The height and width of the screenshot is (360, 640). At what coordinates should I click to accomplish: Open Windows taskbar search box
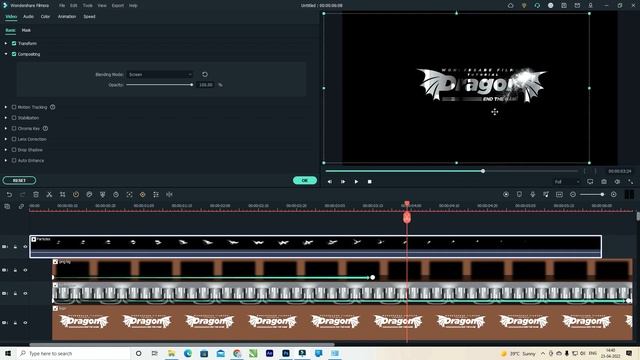(73, 353)
